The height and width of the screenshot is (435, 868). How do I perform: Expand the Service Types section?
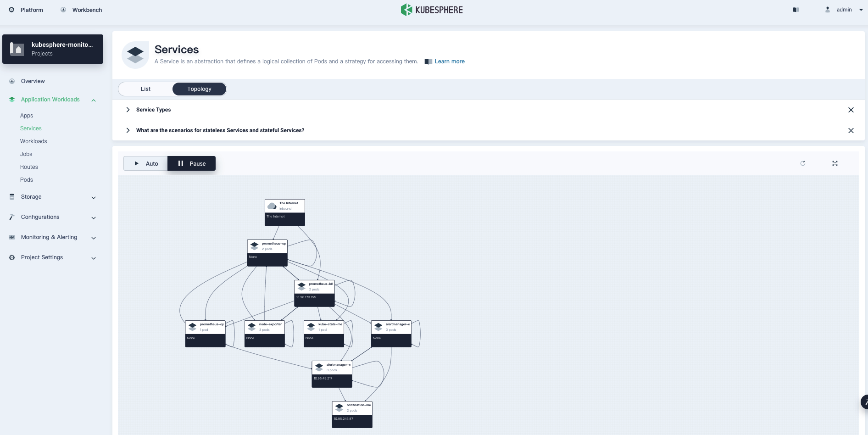[153, 110]
